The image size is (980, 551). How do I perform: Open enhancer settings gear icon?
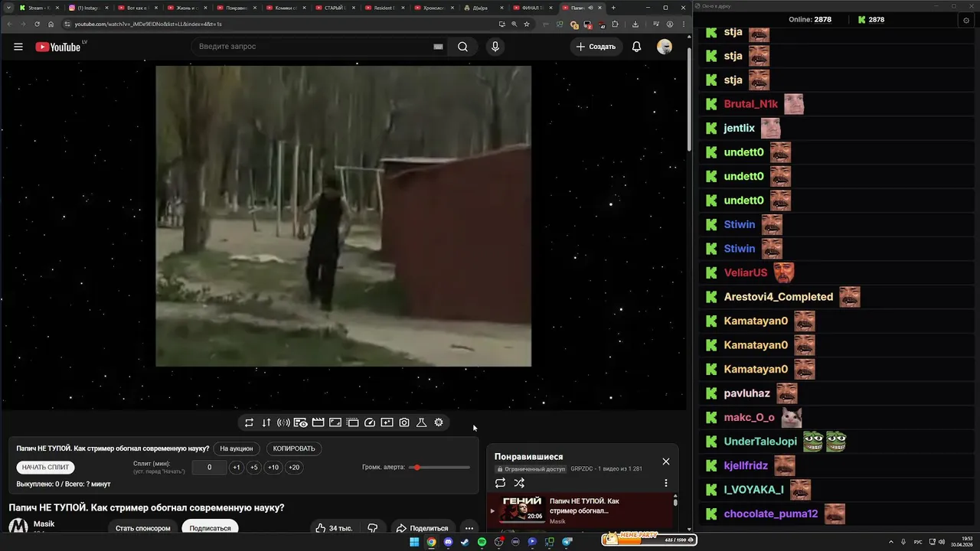click(x=439, y=422)
